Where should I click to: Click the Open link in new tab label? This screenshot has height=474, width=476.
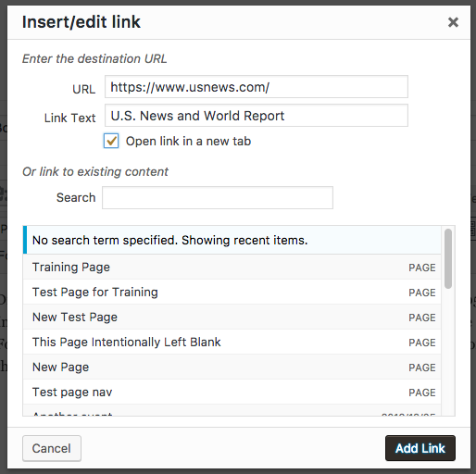click(188, 142)
